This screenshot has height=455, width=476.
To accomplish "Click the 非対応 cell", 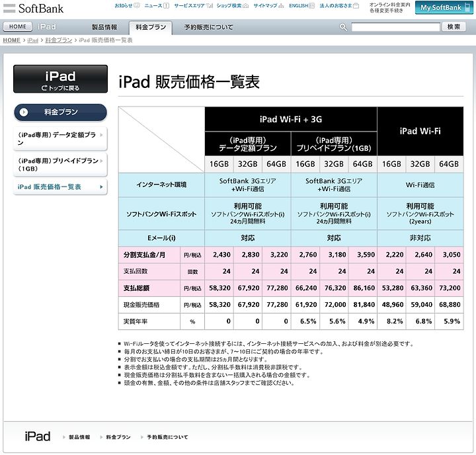I will click(420, 238).
